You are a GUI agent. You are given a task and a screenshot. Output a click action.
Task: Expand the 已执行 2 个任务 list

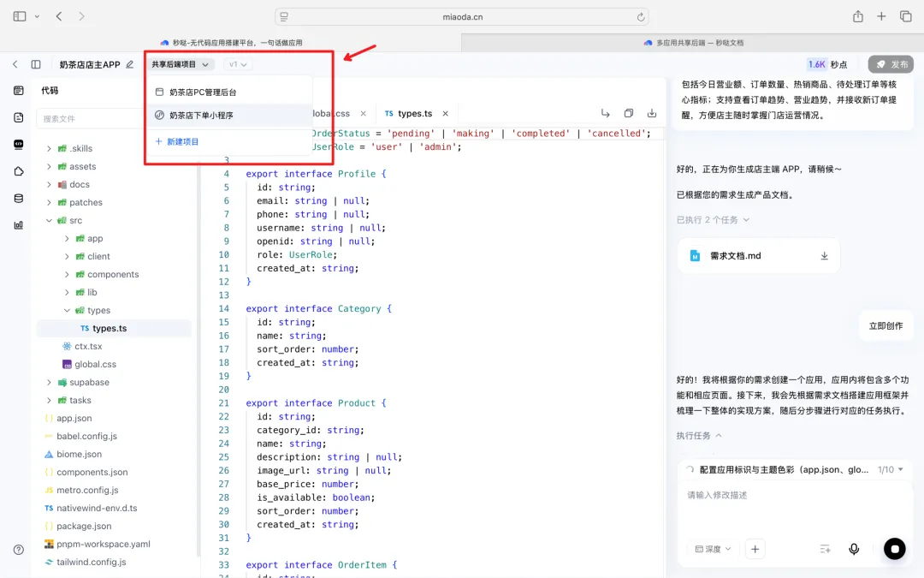713,220
